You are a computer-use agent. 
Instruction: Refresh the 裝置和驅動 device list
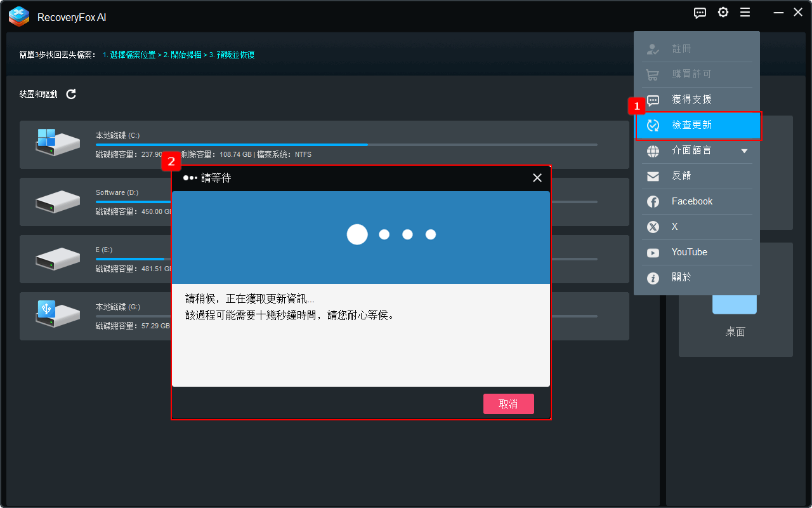pos(70,94)
